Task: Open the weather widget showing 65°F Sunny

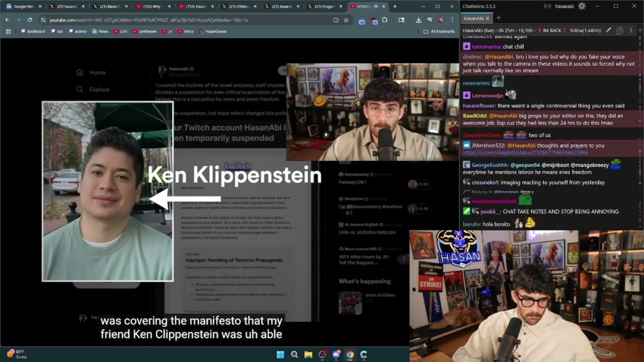Action: click(17, 354)
